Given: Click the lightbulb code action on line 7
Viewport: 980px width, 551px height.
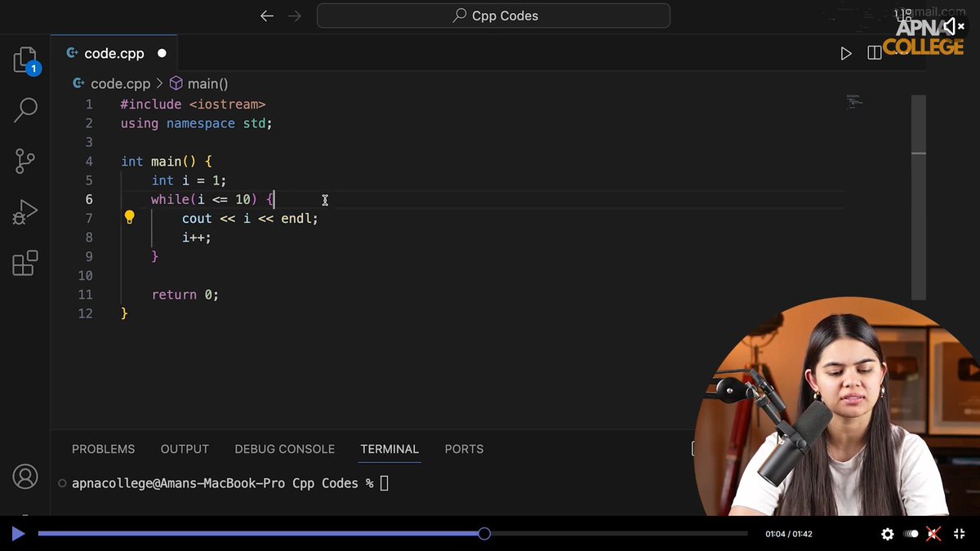Looking at the screenshot, I should pyautogui.click(x=129, y=217).
